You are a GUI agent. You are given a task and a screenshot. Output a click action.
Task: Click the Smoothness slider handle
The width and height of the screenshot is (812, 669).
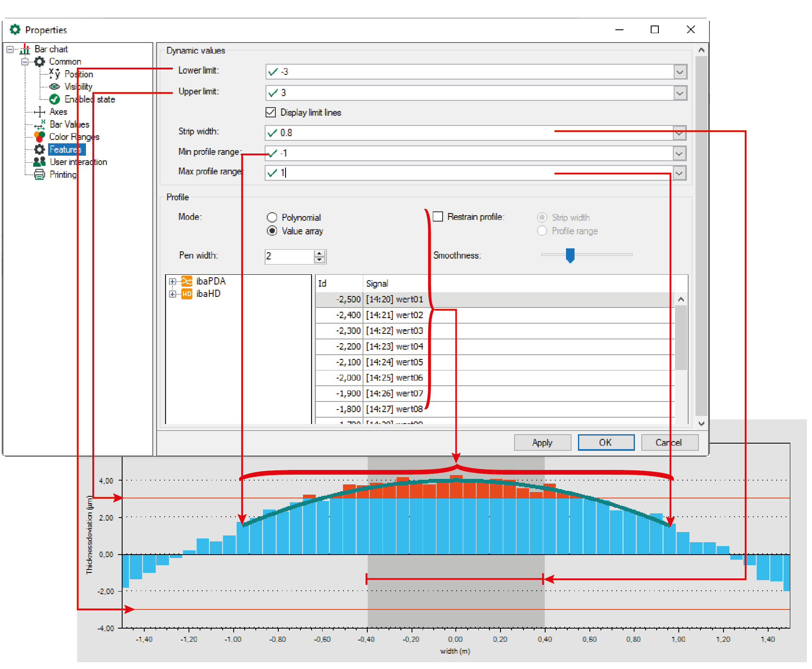click(570, 255)
